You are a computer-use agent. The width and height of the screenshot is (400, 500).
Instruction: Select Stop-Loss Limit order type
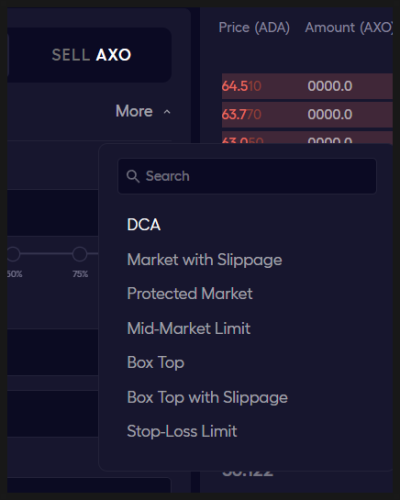pyautogui.click(x=182, y=431)
